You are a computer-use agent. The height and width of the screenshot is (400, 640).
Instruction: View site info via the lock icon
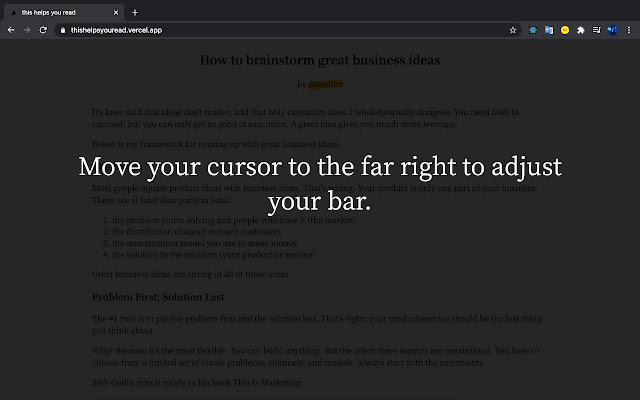[63, 30]
